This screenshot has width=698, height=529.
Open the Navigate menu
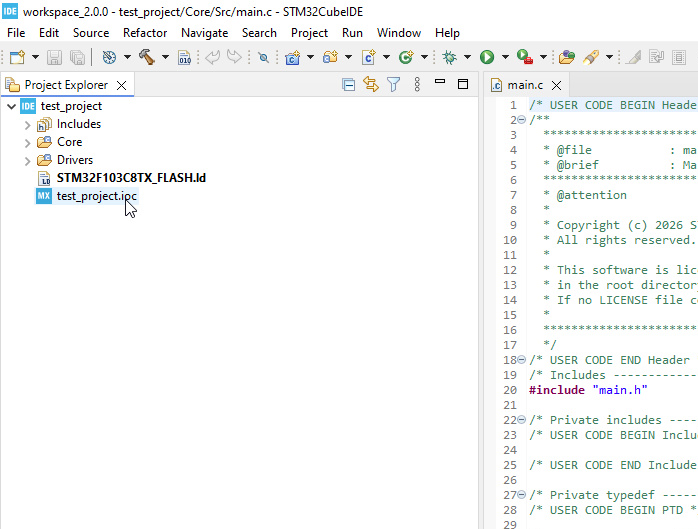pos(205,33)
